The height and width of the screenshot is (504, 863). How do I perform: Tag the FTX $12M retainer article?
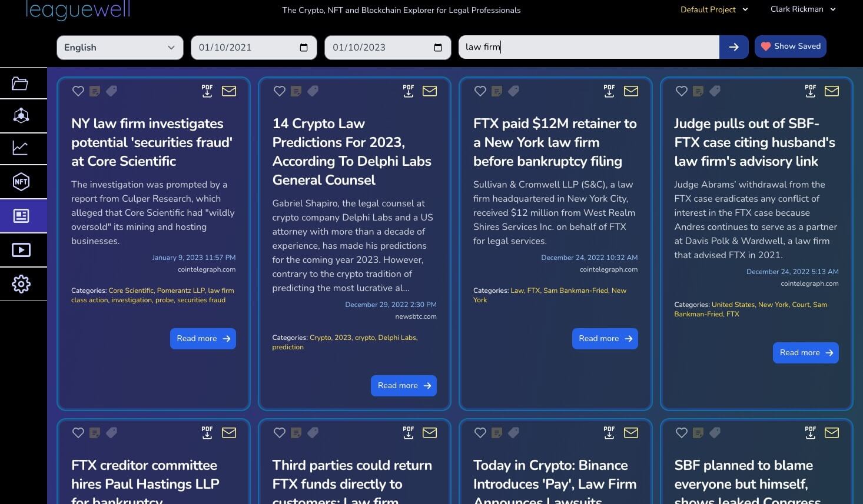[x=513, y=91]
